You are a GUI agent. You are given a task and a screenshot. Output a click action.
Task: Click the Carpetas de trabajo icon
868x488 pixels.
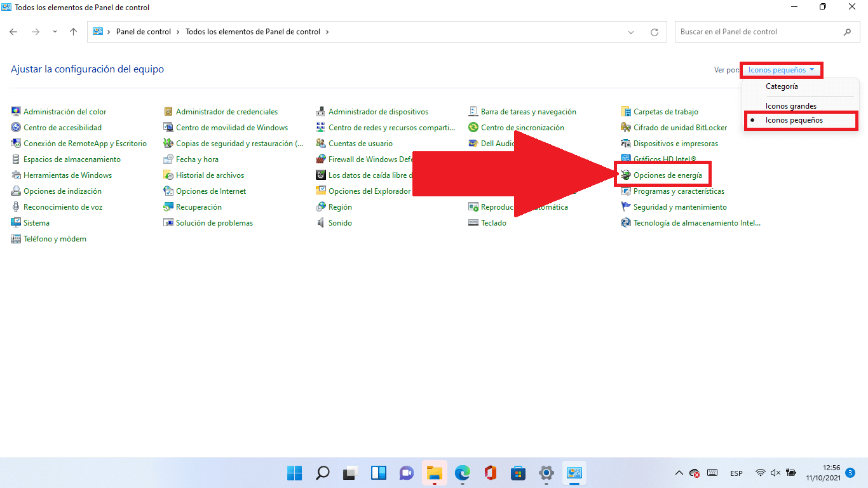click(x=626, y=112)
